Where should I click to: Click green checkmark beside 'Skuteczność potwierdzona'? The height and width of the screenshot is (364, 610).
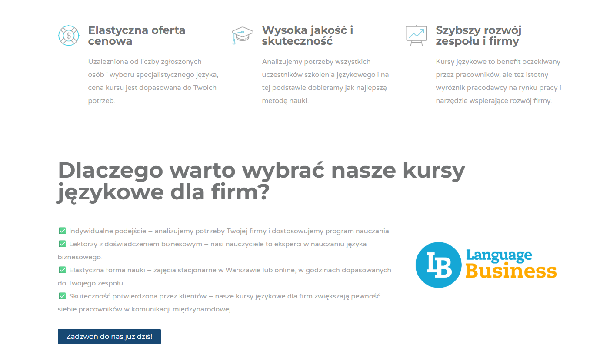tap(62, 296)
